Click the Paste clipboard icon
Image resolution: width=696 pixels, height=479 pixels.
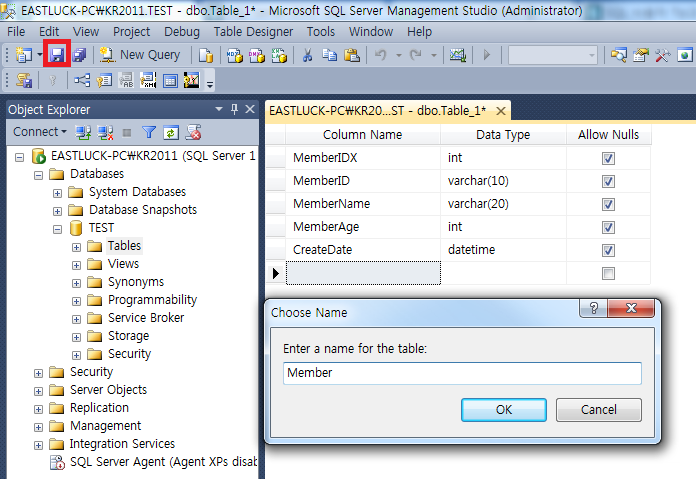[352, 55]
